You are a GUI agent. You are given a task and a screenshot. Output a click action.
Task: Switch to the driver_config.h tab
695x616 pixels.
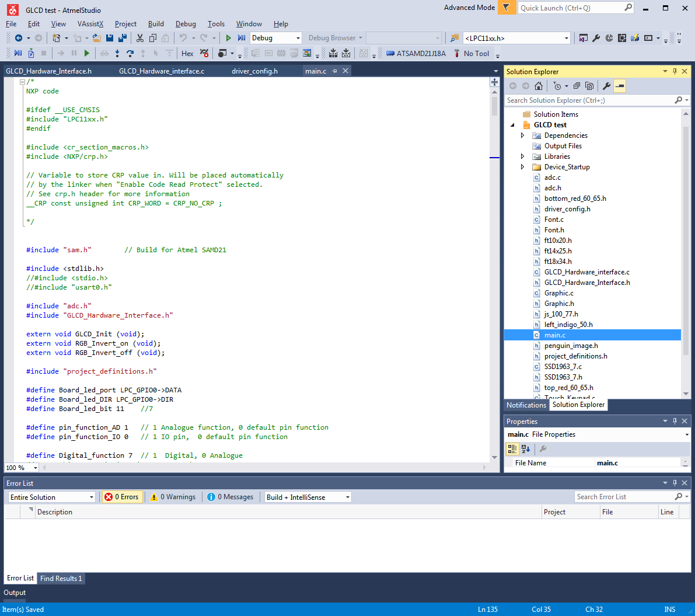[x=254, y=71]
